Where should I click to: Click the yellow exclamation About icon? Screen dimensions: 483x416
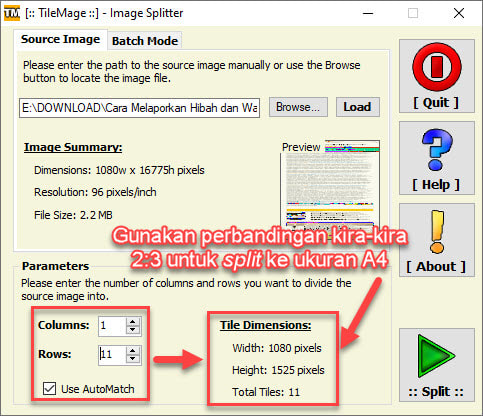click(x=437, y=232)
